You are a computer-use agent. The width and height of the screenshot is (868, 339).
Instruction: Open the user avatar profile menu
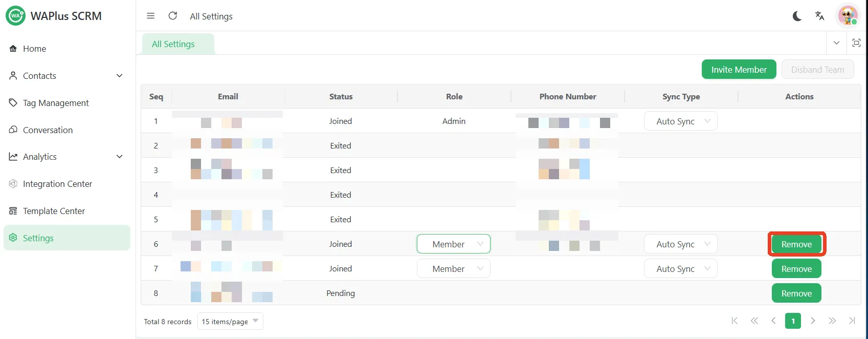coord(848,16)
